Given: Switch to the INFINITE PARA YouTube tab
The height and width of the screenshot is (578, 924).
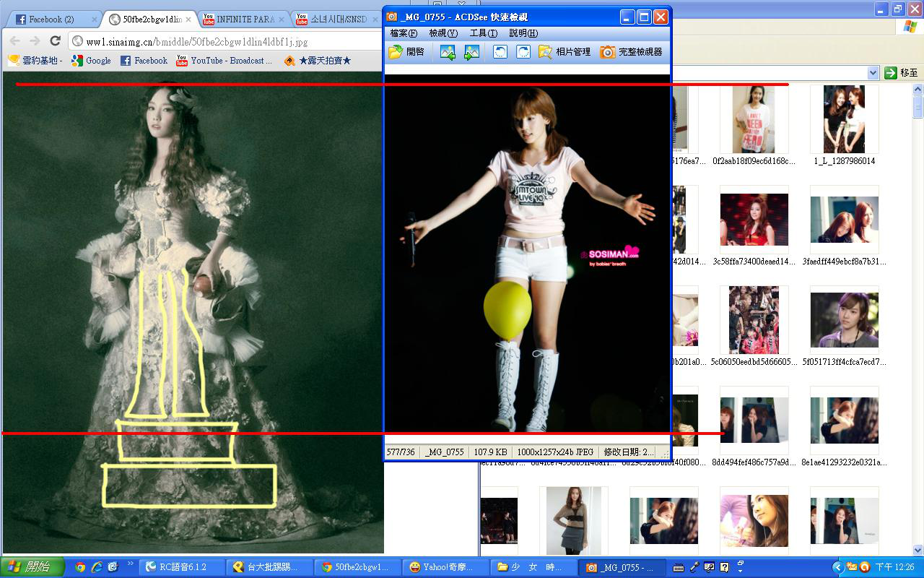Looking at the screenshot, I should (244, 20).
